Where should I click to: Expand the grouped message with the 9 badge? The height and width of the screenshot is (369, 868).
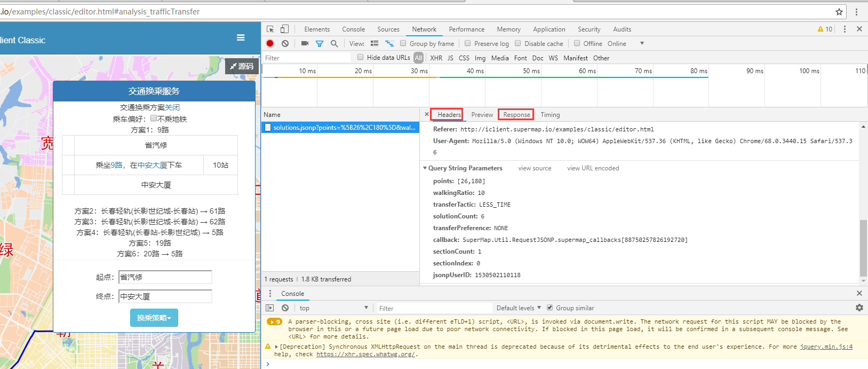point(274,322)
